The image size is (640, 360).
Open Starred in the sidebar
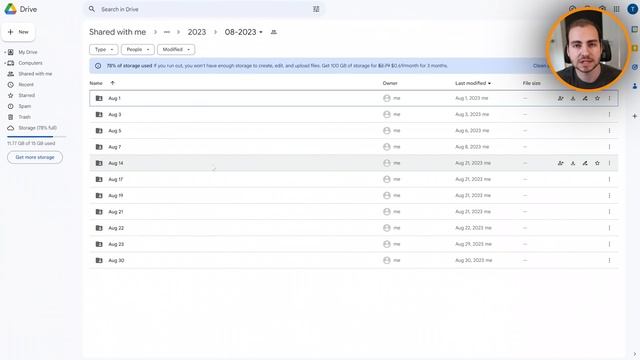pyautogui.click(x=27, y=96)
